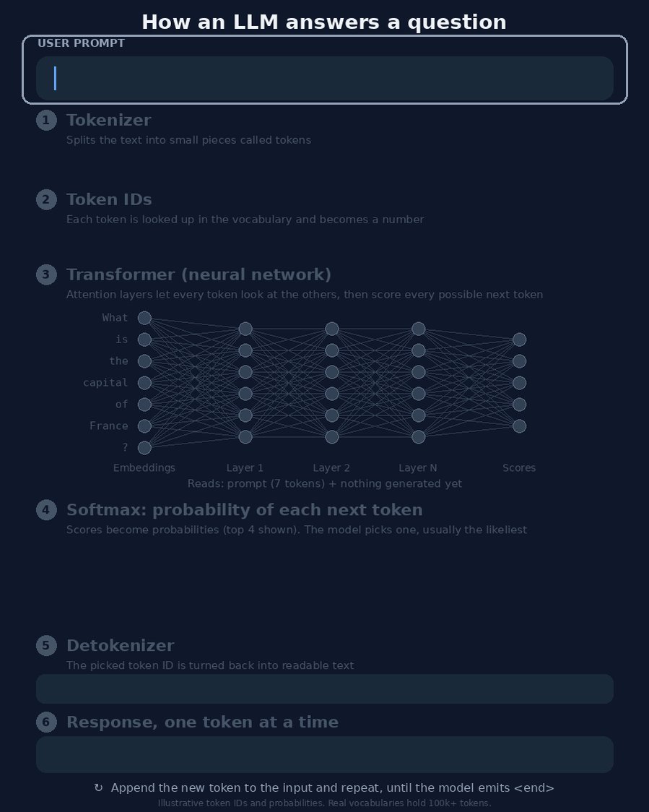Click the step 3 Transformer number badge
The image size is (649, 812).
46,275
